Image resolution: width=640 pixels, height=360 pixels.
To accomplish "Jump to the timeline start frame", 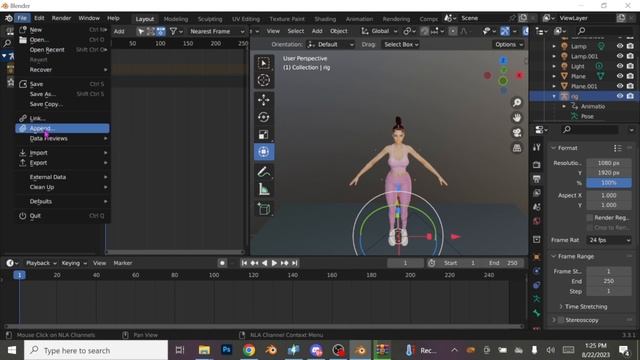I will point(244,263).
